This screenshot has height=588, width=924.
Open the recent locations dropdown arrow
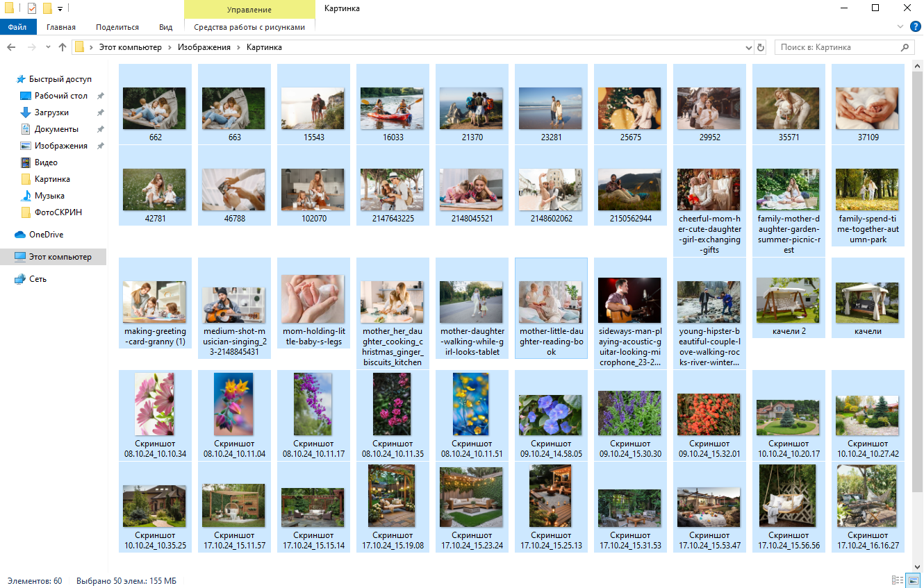pos(48,47)
